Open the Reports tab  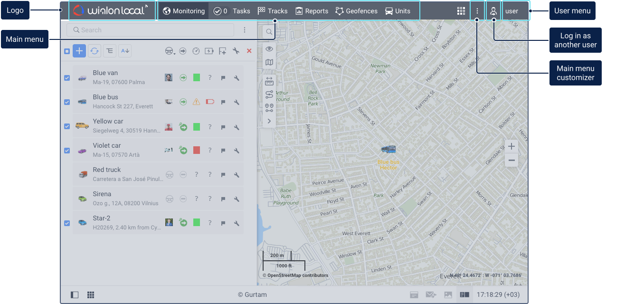[x=312, y=11]
